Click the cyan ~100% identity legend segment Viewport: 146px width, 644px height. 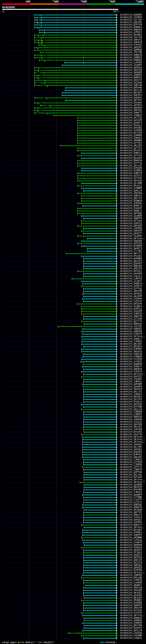pyautogui.click(x=130, y=4)
